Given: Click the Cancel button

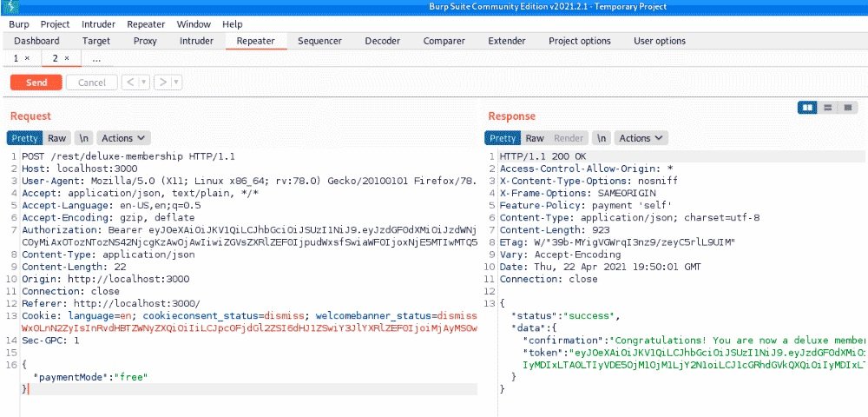Looking at the screenshot, I should point(91,83).
